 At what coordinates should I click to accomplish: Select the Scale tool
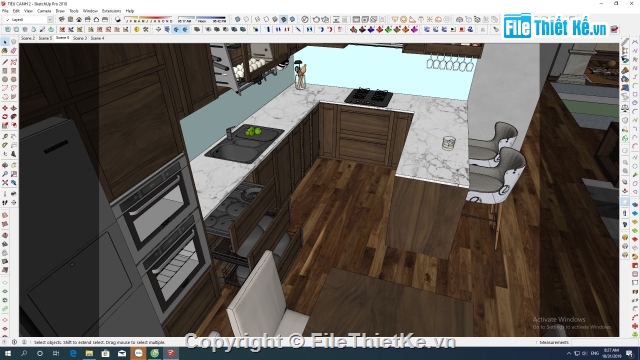[x=5, y=125]
